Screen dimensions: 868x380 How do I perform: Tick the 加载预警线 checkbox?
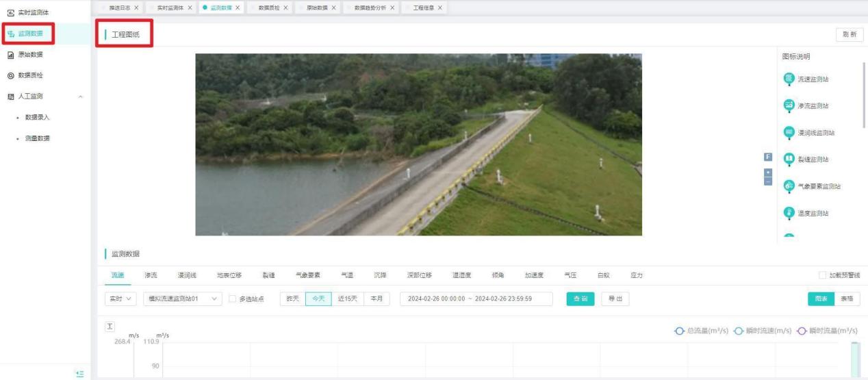click(x=823, y=275)
